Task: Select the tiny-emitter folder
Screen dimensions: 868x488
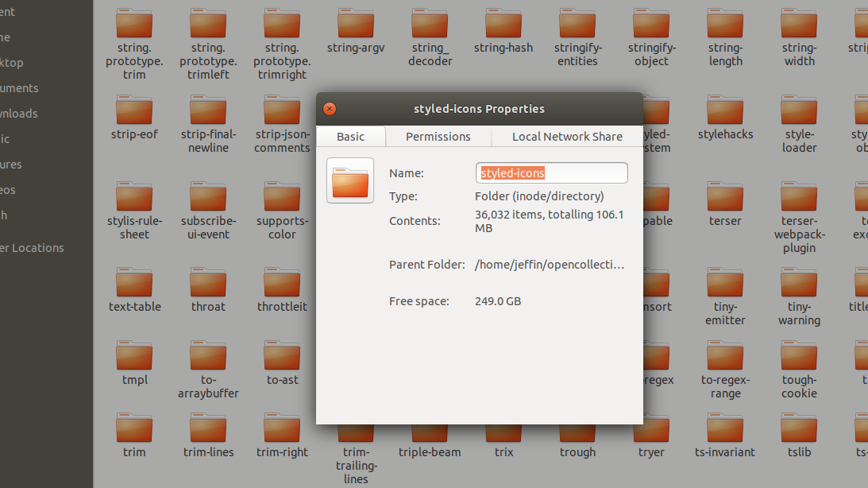Action: pos(725,296)
